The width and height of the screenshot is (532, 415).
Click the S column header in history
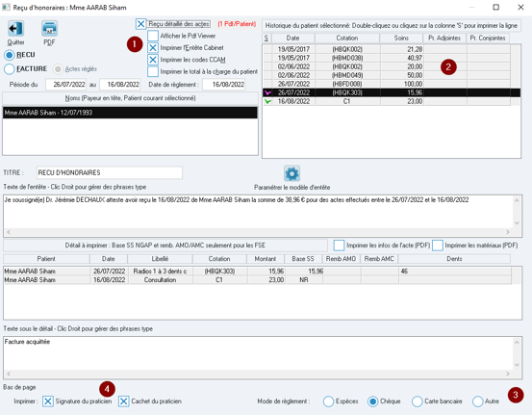point(266,39)
